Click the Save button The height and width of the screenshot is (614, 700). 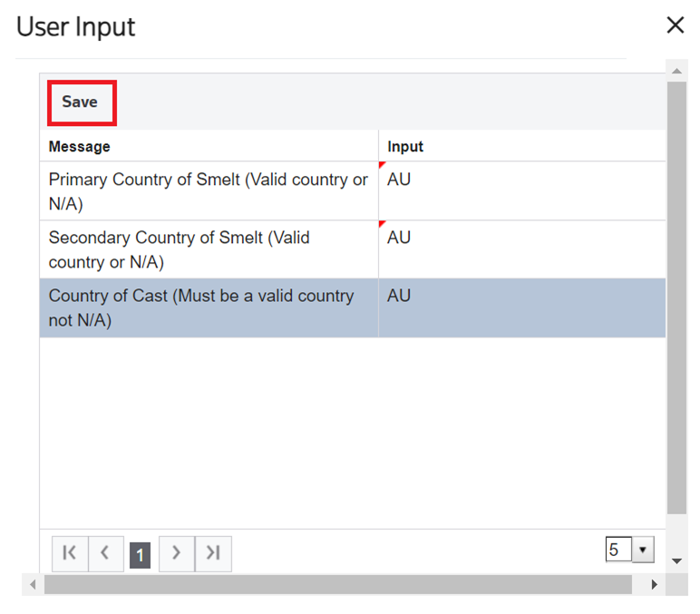(80, 102)
